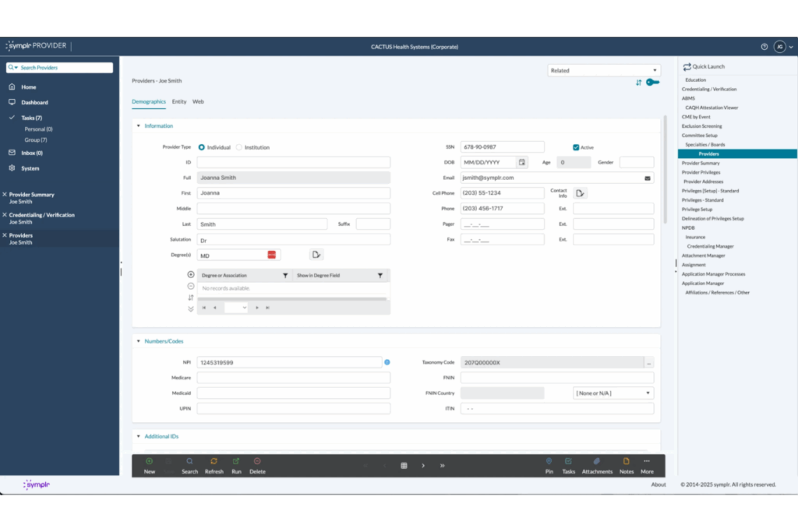Click the Delete toolbar icon

click(257, 461)
